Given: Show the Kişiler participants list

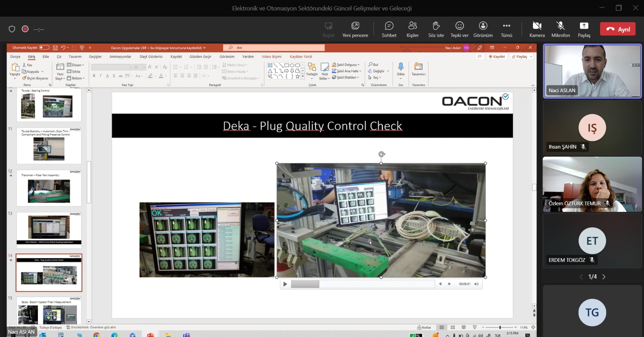Looking at the screenshot, I should (x=413, y=29).
